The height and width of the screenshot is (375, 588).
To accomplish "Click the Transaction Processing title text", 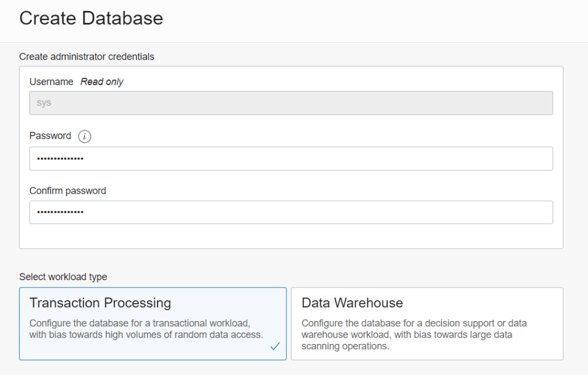I will point(100,303).
